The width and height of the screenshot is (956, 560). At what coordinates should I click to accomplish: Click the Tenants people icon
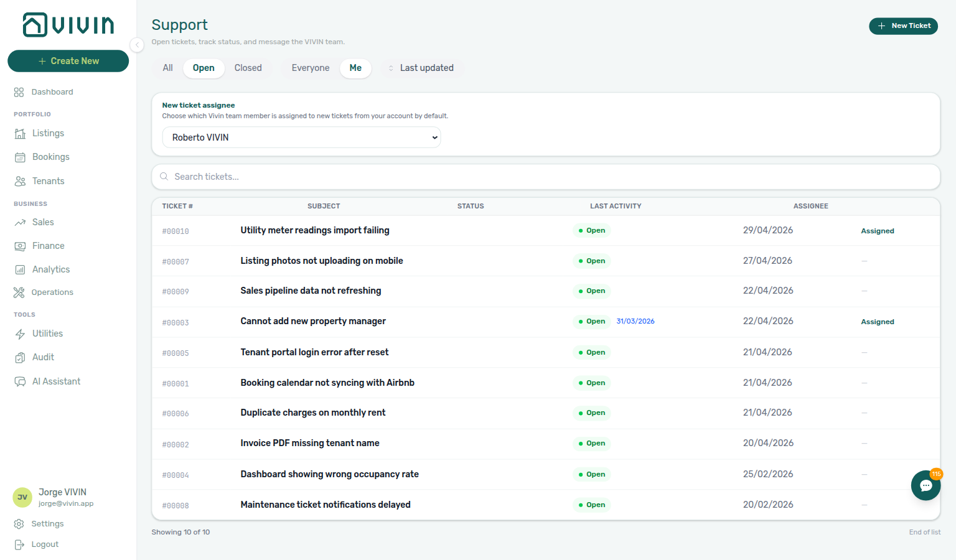20,181
